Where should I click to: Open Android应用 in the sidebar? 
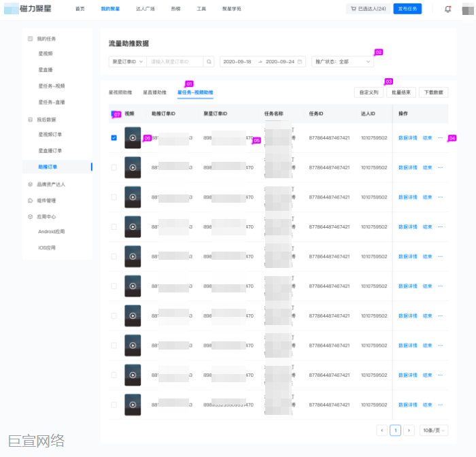point(51,231)
